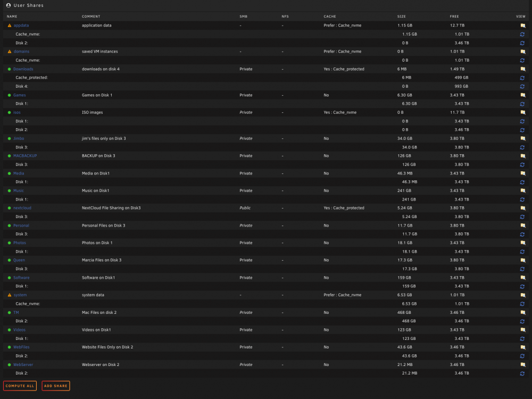Click the green status dot for Downloads
The width and height of the screenshot is (532, 399).
(x=9, y=69)
